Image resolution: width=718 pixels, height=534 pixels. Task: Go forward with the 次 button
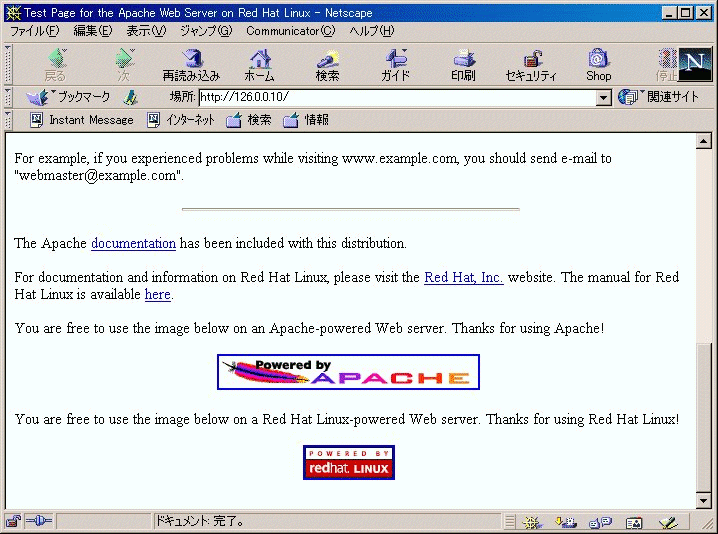click(x=124, y=65)
